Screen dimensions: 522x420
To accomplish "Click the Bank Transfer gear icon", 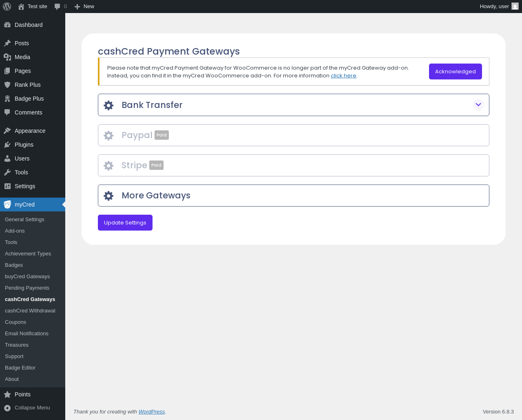I will tap(108, 105).
